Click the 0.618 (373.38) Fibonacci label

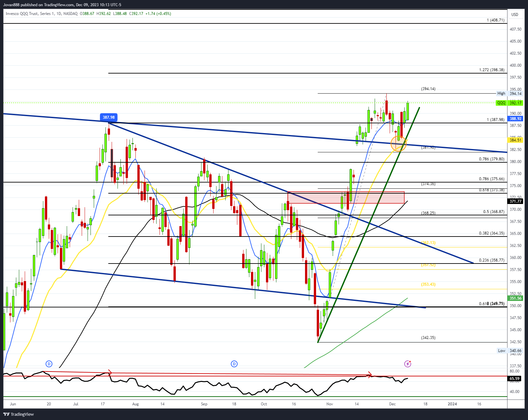[492, 190]
